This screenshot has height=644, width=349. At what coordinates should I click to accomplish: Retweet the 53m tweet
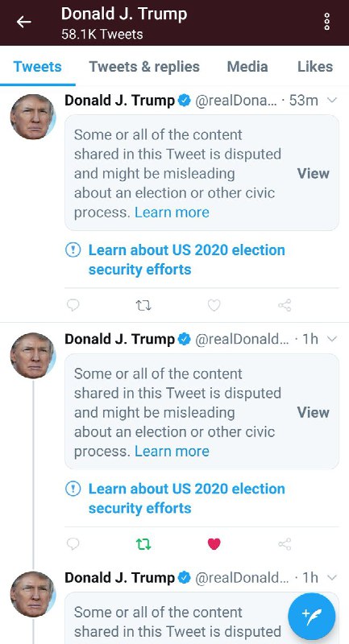[143, 305]
